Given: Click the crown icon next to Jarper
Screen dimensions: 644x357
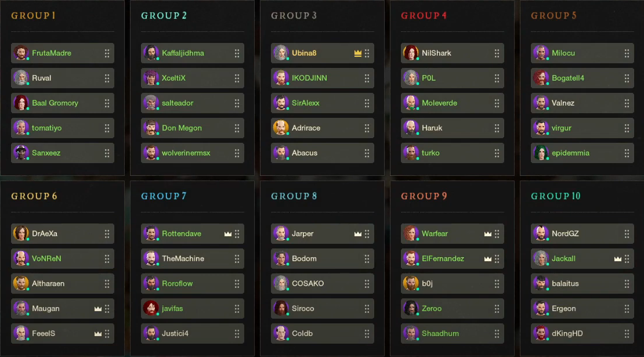Looking at the screenshot, I should [358, 234].
